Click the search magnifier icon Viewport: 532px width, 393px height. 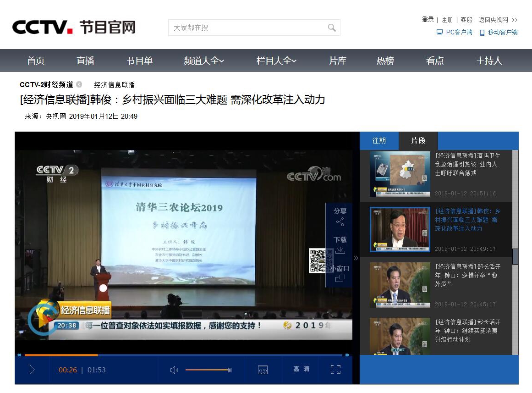[331, 28]
